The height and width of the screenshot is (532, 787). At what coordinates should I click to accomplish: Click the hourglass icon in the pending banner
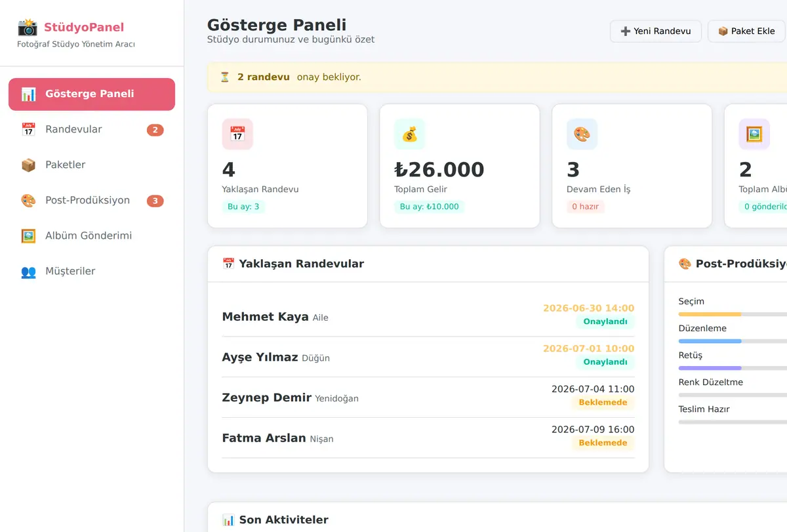(x=225, y=77)
